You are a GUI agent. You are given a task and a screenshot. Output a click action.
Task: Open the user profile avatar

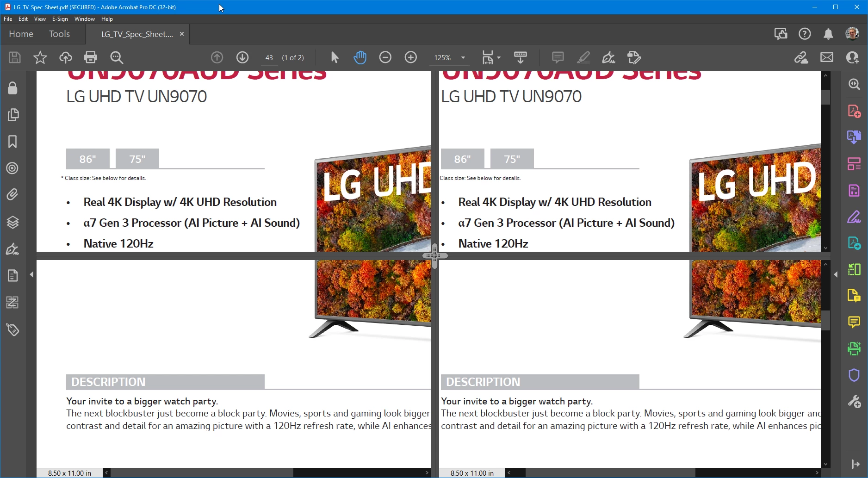tap(852, 34)
